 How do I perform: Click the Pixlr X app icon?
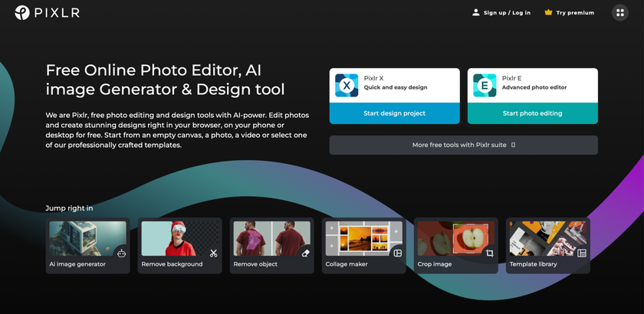point(347,85)
